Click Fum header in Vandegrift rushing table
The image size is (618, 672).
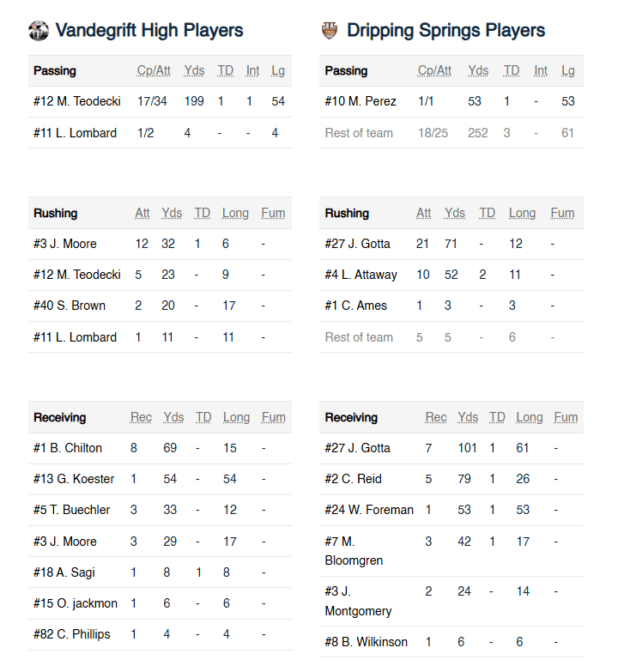tap(273, 213)
